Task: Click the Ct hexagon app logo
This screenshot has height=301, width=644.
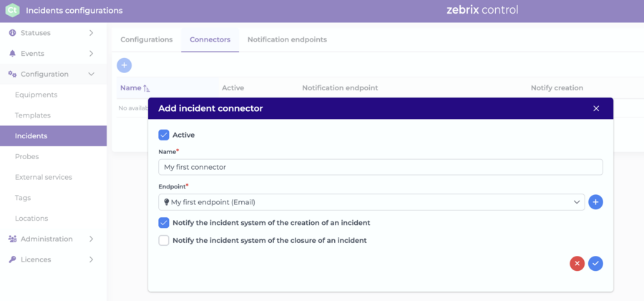Action: tap(12, 10)
